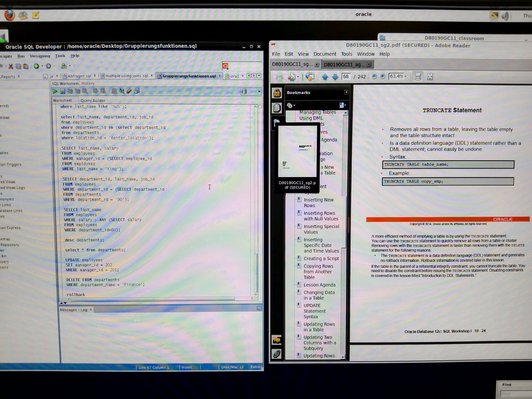Open the Creating a Script bookmark
The image size is (532, 399).
(x=321, y=259)
